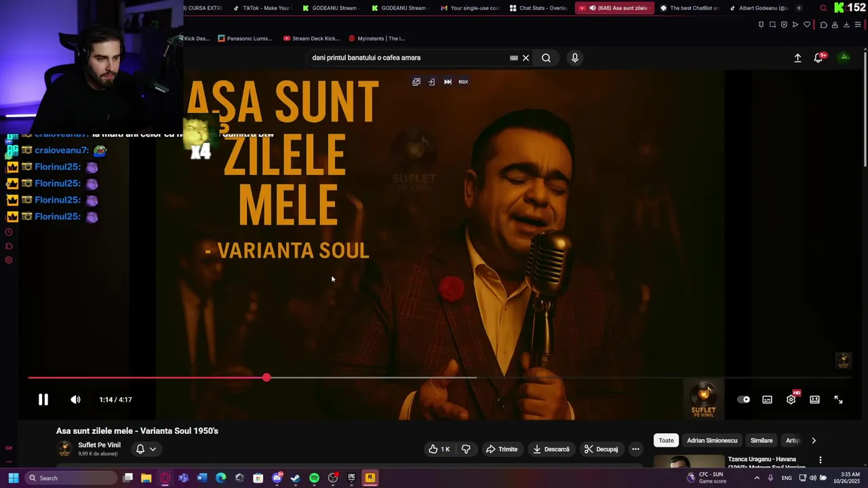Viewport: 868px width, 488px height.
Task: Open File Explorer from the taskbar
Action: click(146, 478)
